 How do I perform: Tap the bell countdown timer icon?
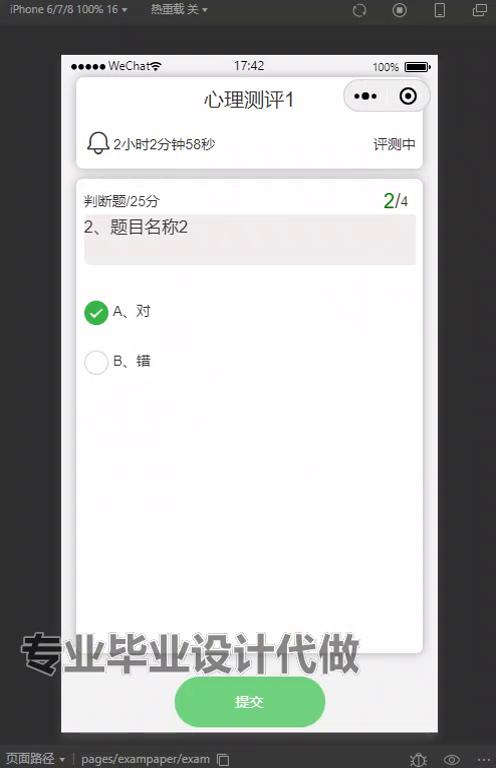(x=97, y=143)
